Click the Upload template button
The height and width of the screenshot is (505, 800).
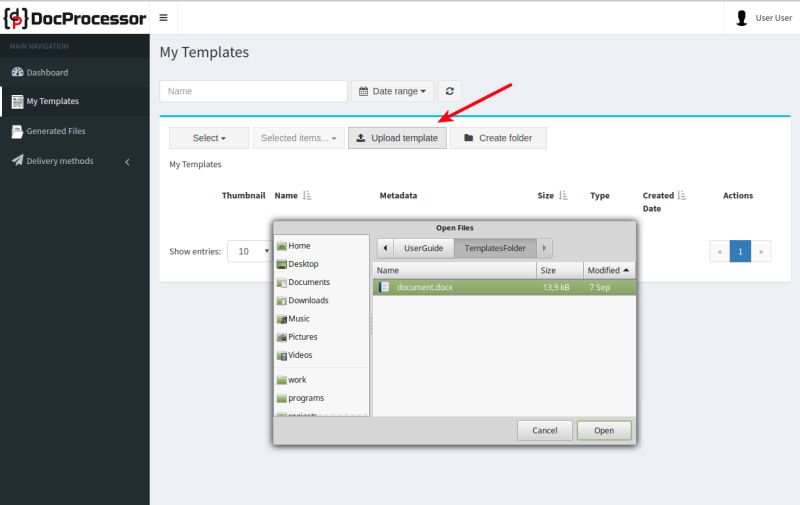397,138
